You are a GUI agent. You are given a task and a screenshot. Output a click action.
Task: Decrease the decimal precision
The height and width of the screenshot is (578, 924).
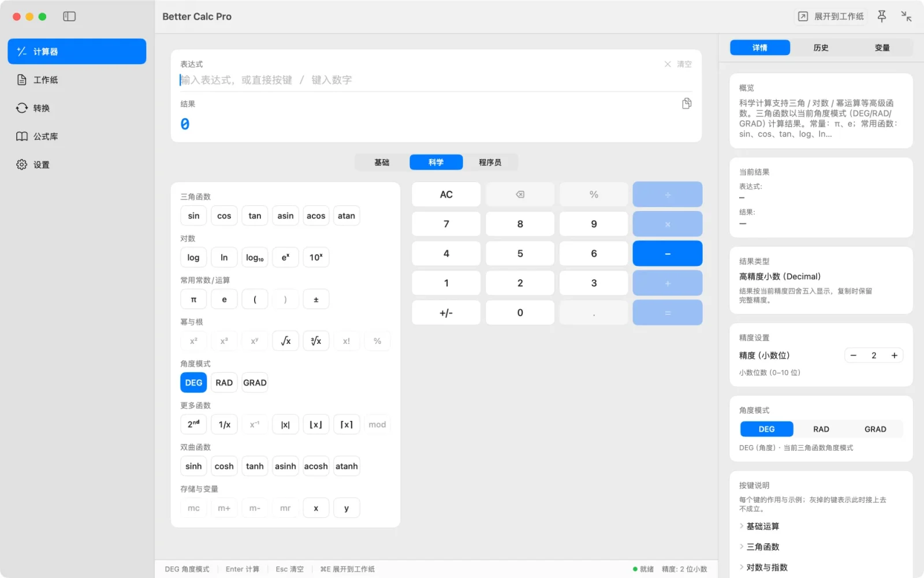pos(853,355)
